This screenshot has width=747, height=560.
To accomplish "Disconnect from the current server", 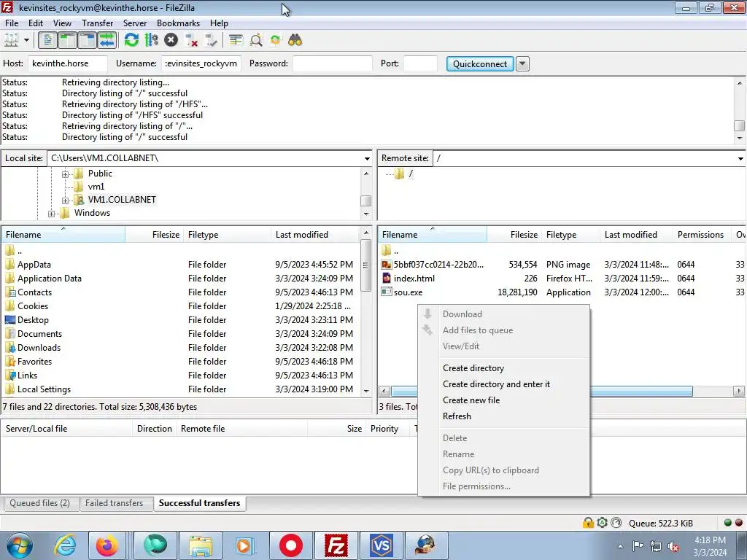I will (192, 41).
